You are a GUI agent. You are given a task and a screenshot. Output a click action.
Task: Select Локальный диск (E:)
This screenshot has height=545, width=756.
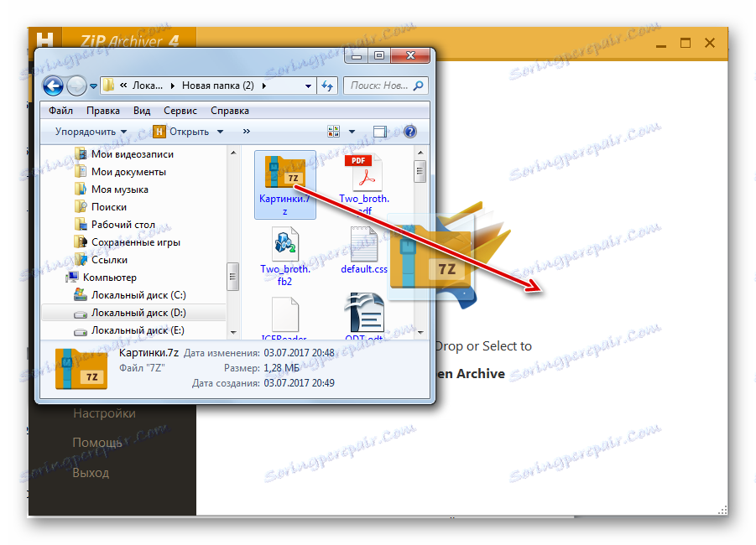click(x=138, y=330)
